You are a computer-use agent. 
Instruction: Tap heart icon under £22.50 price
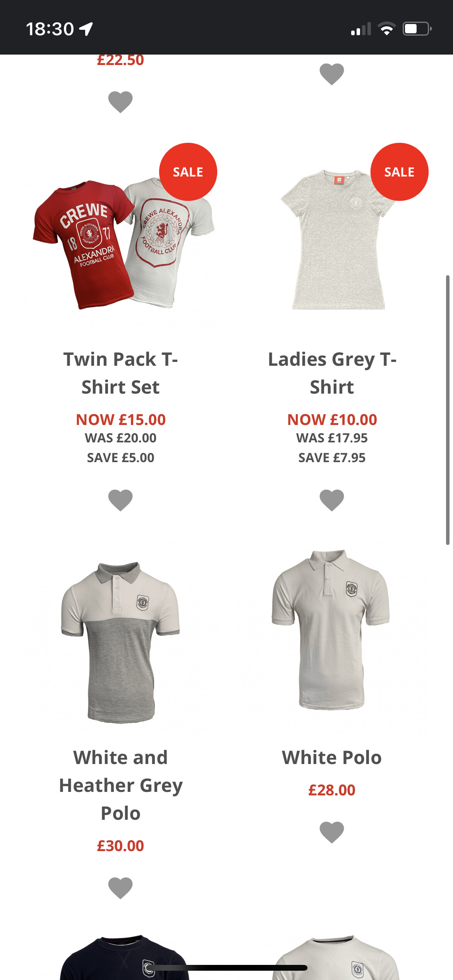pyautogui.click(x=120, y=102)
